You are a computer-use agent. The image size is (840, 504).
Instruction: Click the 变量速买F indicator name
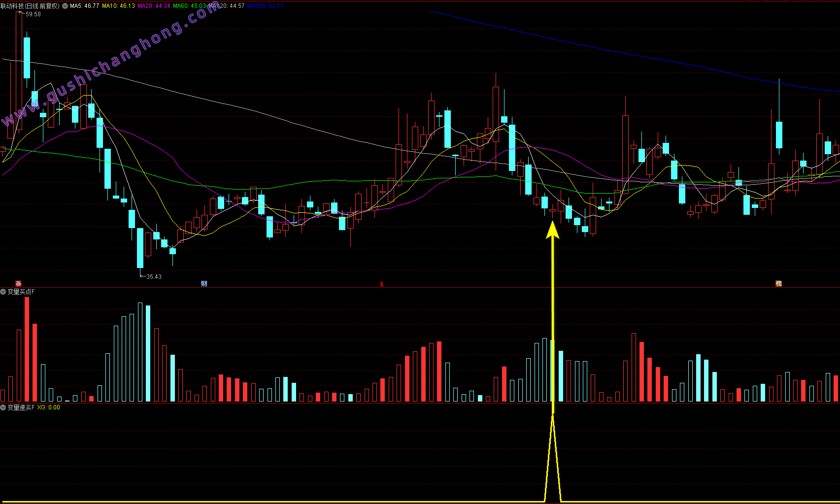pyautogui.click(x=21, y=407)
